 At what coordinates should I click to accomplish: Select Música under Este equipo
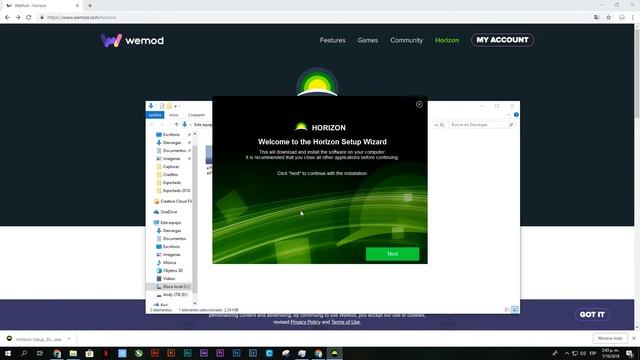click(169, 262)
